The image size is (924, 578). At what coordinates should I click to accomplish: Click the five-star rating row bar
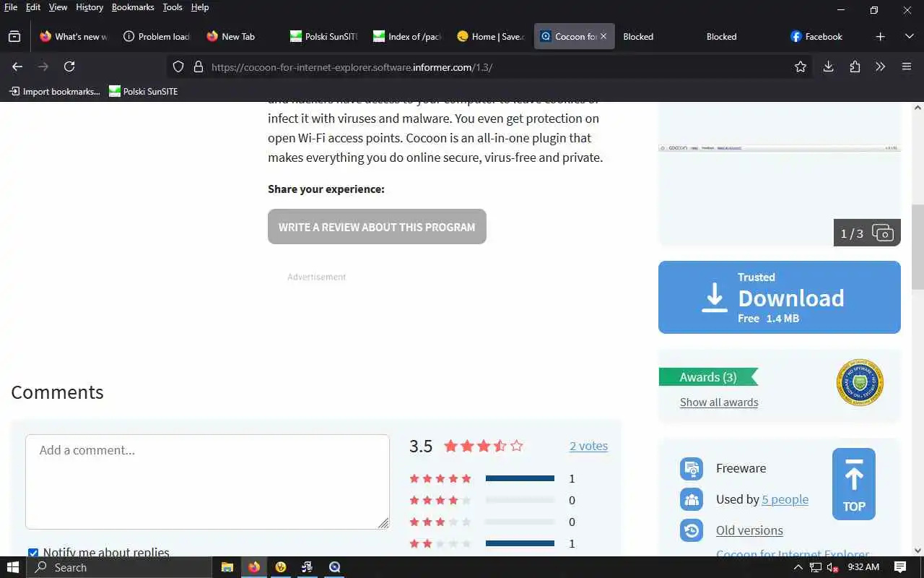pyautogui.click(x=520, y=478)
